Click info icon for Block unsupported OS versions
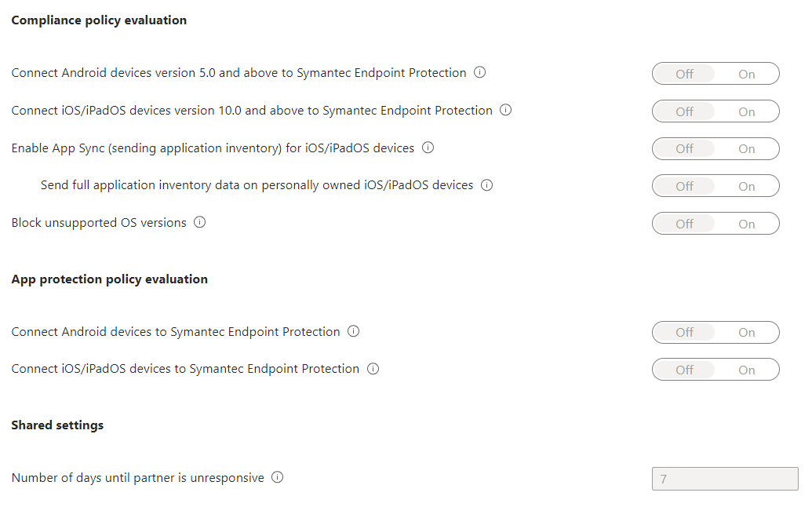 (199, 222)
